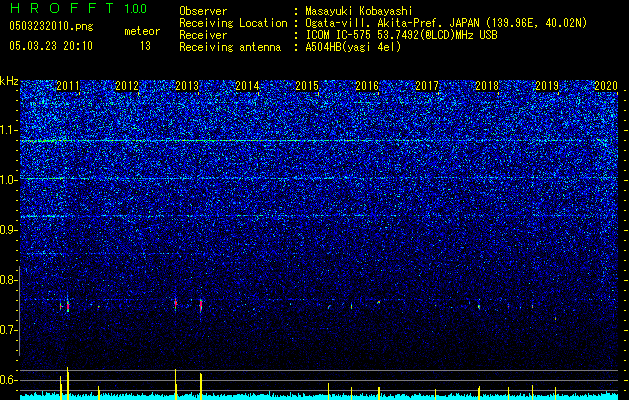Click the 'meteor' label
This screenshot has height=400, width=629.
pos(142,31)
